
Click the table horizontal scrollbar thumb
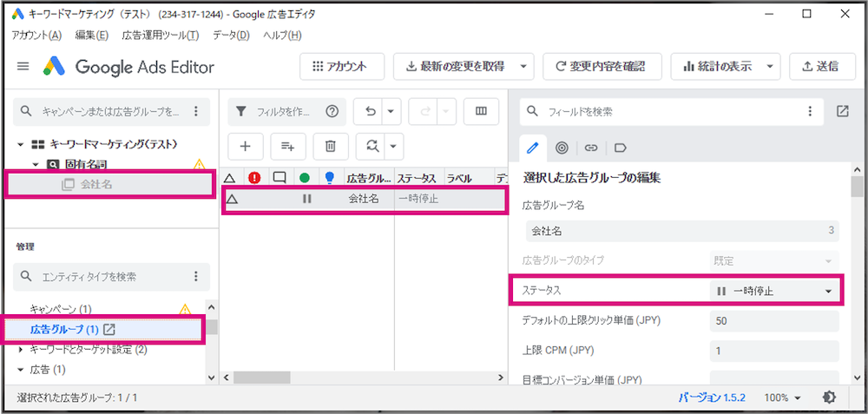[x=262, y=378]
